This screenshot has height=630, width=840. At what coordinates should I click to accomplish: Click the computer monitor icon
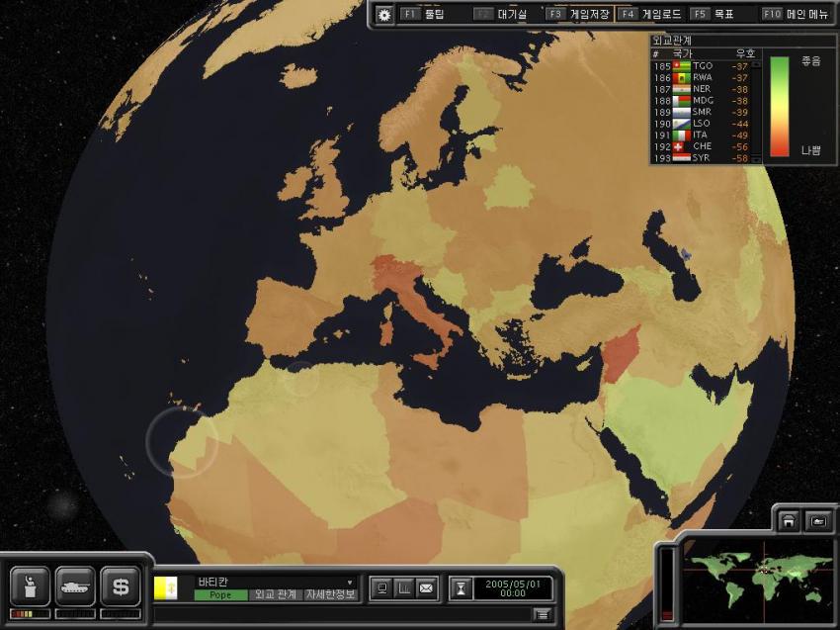381,588
